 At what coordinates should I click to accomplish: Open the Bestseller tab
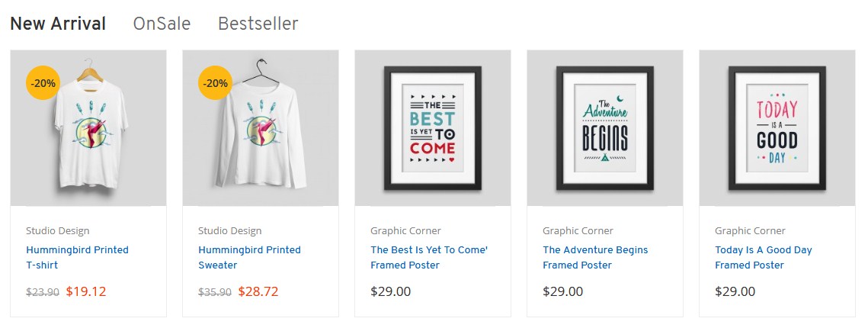click(x=258, y=24)
